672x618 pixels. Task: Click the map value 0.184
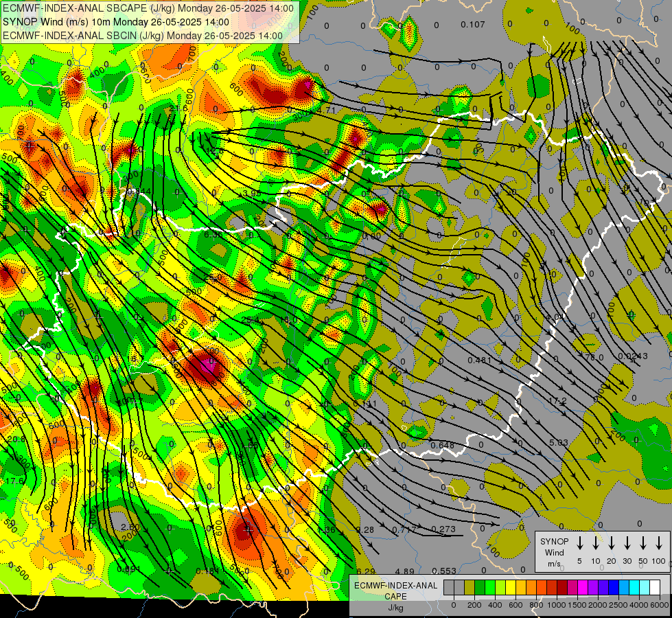point(207,571)
